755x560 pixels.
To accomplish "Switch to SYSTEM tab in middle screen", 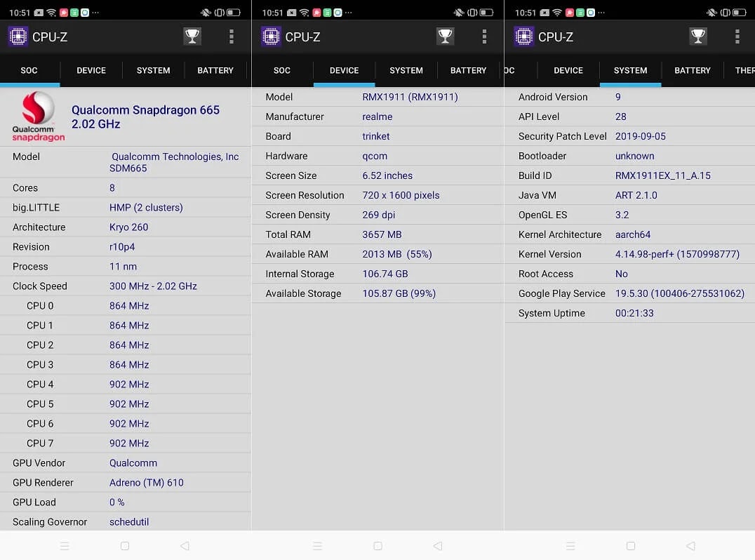I will (x=406, y=70).
